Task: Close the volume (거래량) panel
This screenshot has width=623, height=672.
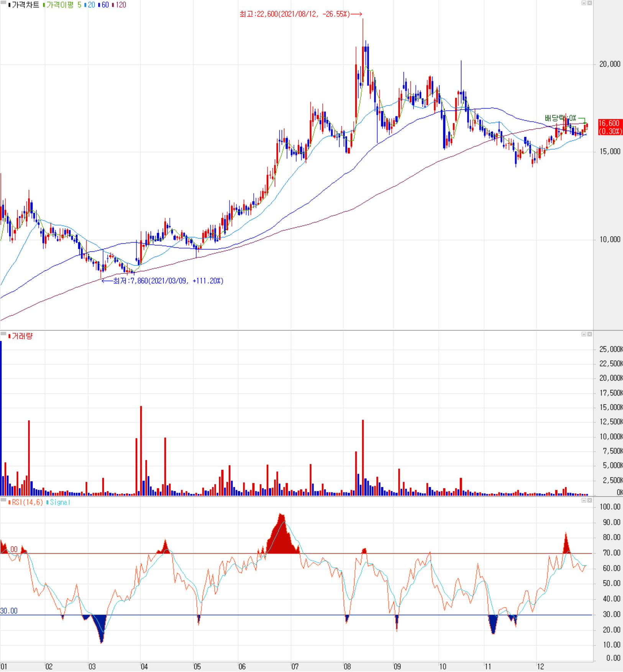Action: click(590, 334)
